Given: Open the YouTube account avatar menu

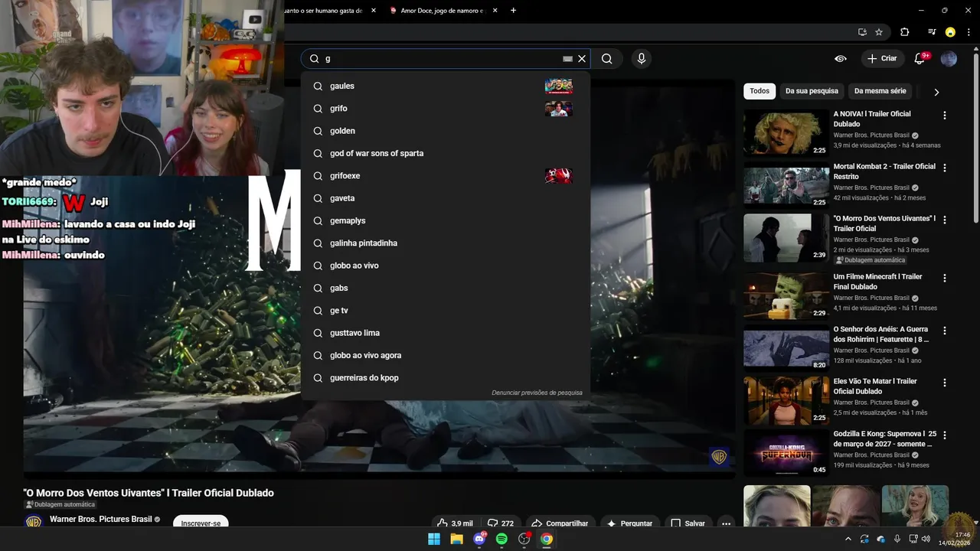Looking at the screenshot, I should click(949, 59).
